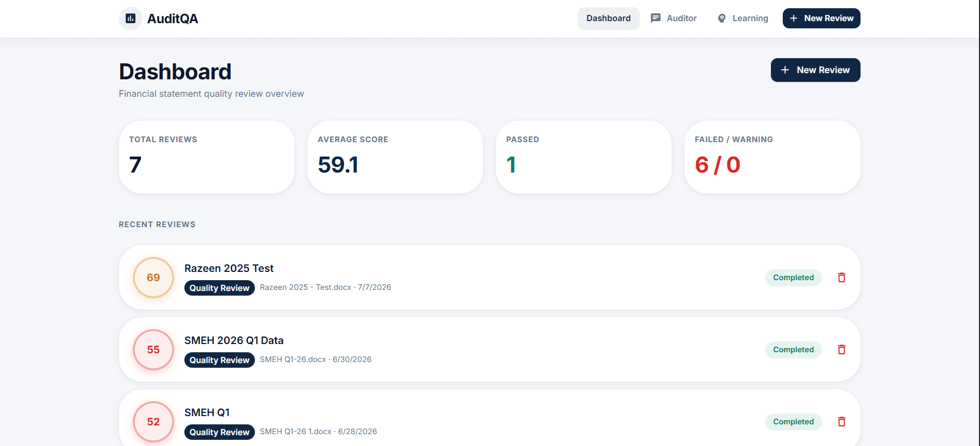Click the Passed count of 1
This screenshot has height=446, width=980.
(x=511, y=165)
